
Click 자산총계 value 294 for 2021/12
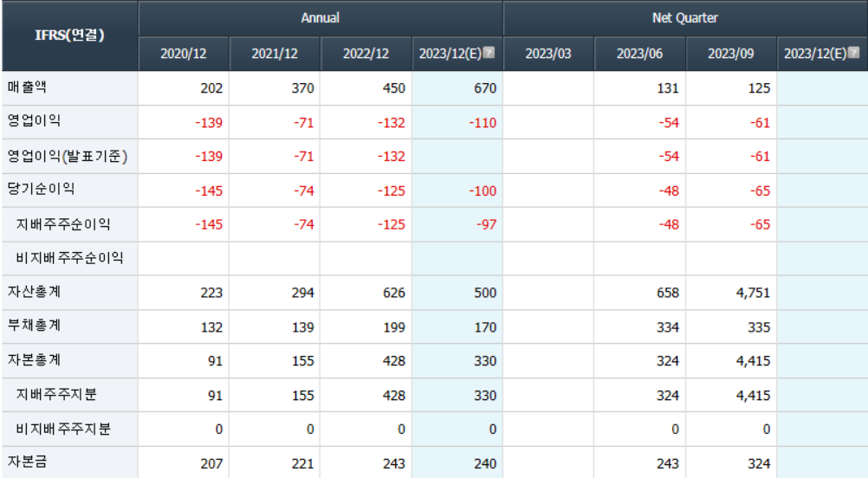303,293
